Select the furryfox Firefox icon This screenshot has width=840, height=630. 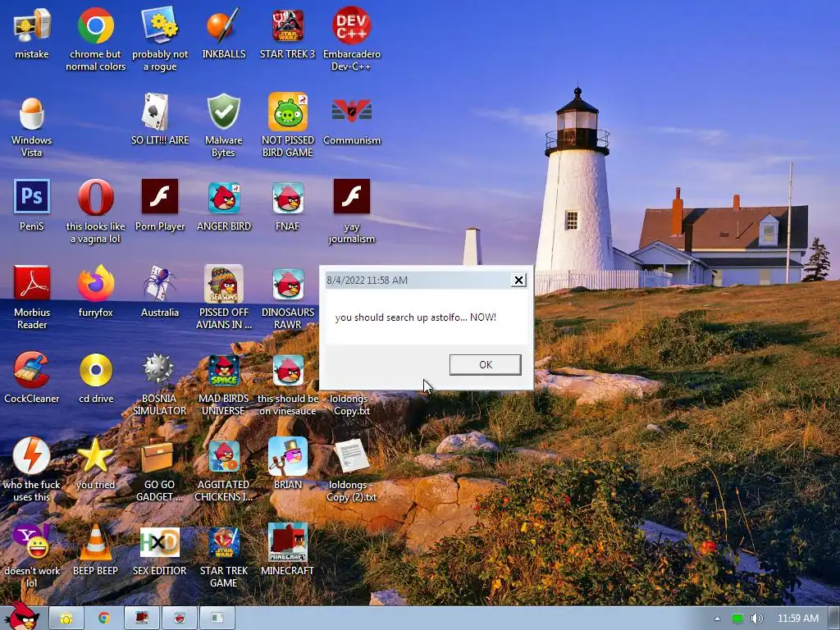tap(96, 283)
